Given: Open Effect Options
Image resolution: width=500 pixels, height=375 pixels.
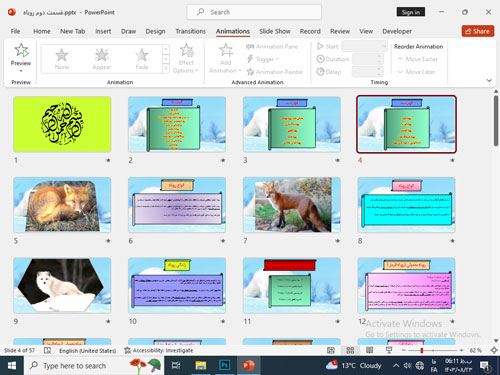Looking at the screenshot, I should click(186, 59).
